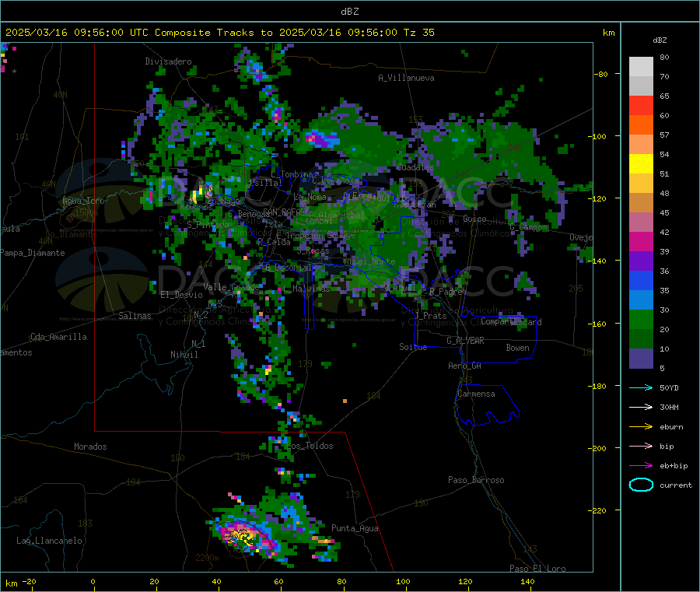Click the 30HM legend label
This screenshot has height=592, width=700.
[669, 407]
